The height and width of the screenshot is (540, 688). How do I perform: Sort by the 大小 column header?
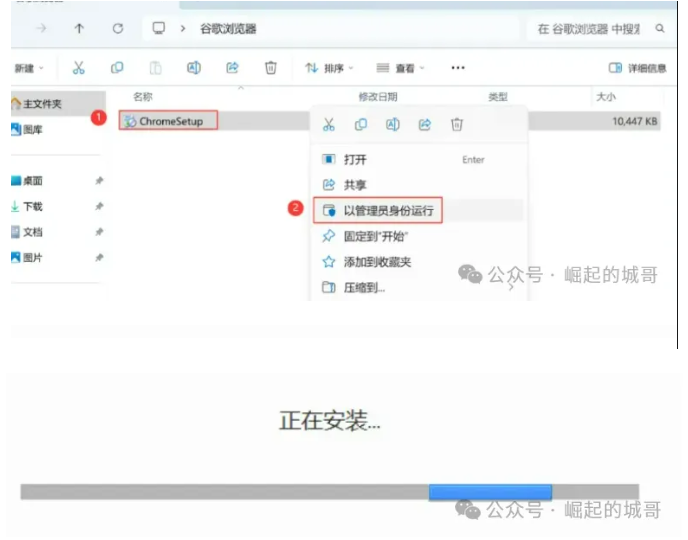pyautogui.click(x=606, y=97)
